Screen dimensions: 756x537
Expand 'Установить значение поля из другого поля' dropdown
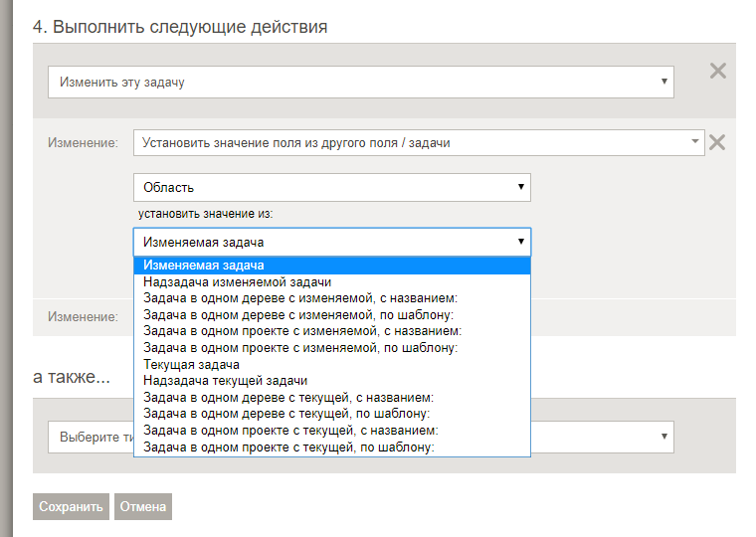pyautogui.click(x=418, y=143)
